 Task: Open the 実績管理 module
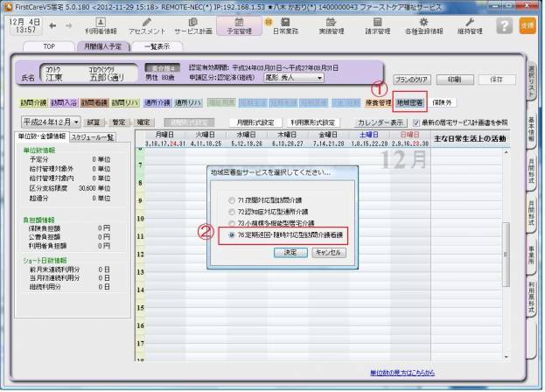pyautogui.click(x=327, y=25)
